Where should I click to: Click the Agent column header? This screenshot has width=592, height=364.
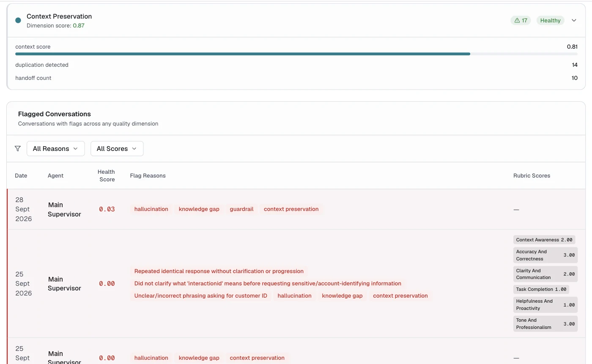point(56,175)
